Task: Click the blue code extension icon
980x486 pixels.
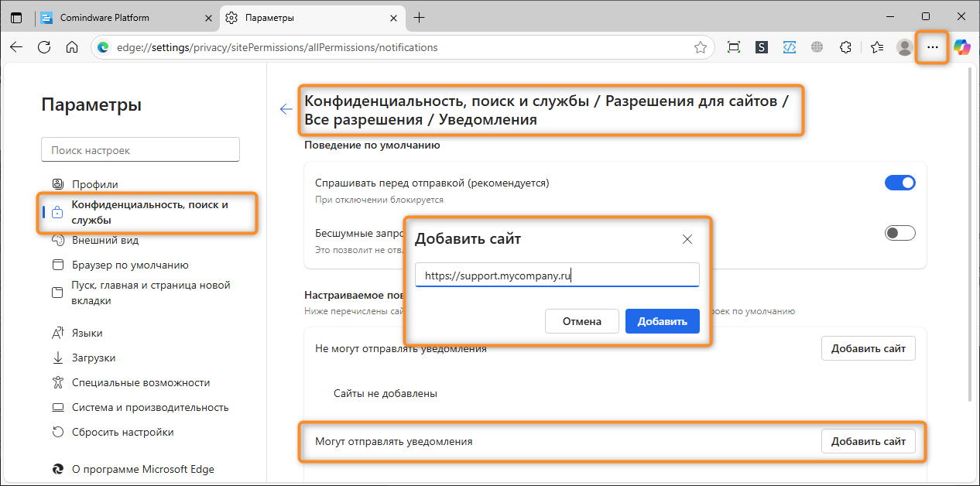Action: 790,47
